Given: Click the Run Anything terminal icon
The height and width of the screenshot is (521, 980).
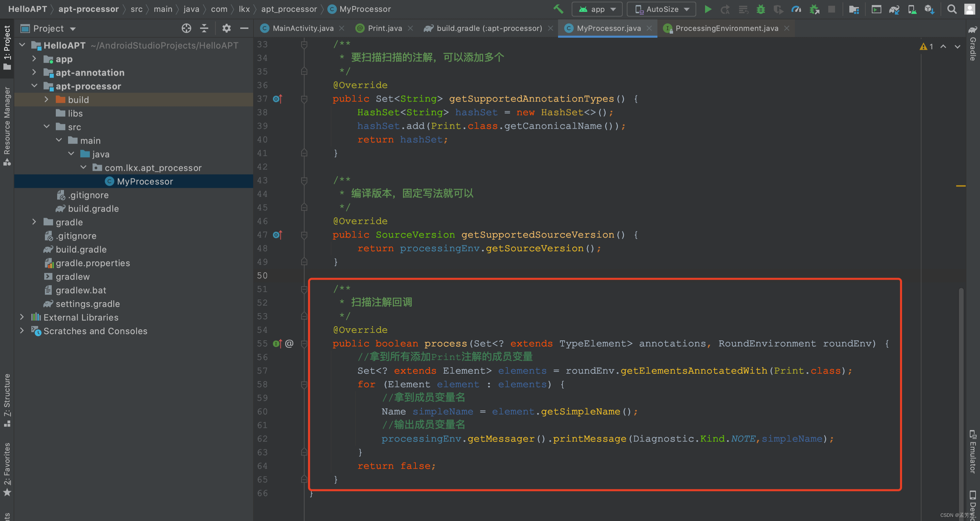Looking at the screenshot, I should click(x=876, y=9).
